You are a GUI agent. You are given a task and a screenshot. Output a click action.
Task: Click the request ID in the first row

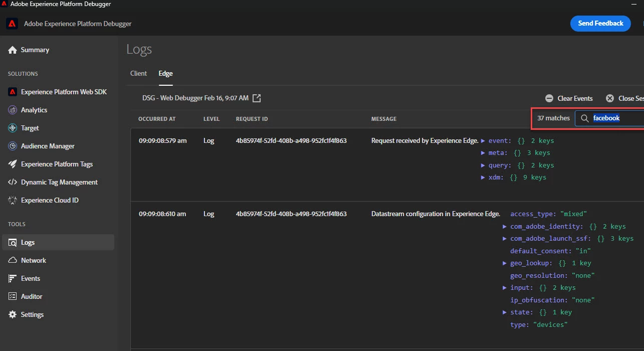[291, 141]
